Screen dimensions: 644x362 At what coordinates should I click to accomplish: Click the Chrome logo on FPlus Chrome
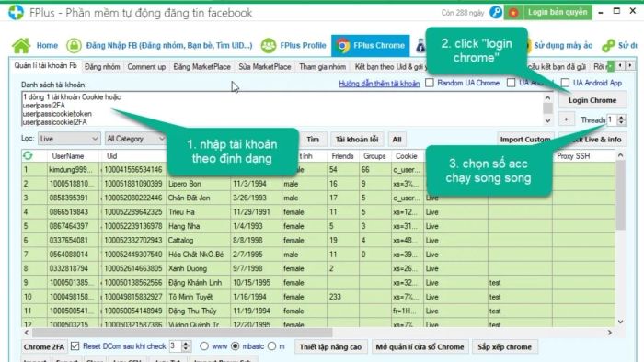(342, 46)
